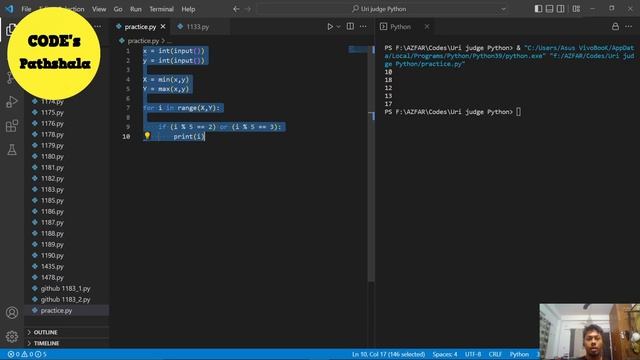
Task: Open the Testing flask view
Action: click(12, 149)
